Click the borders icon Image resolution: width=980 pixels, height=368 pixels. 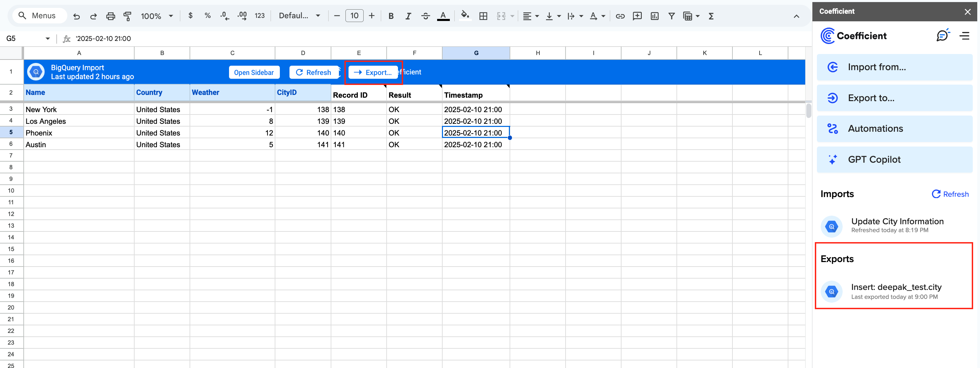483,16
